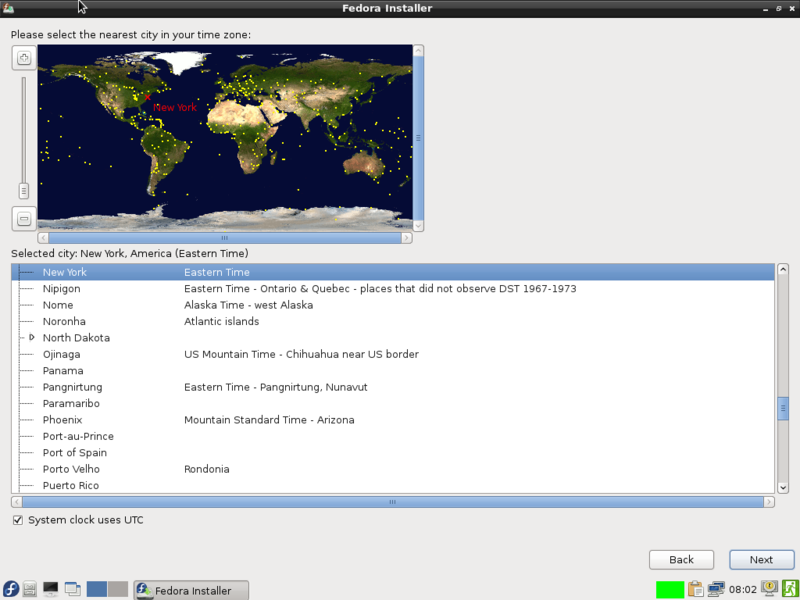Click the network connection tray icon
This screenshot has width=800, height=600.
point(716,590)
